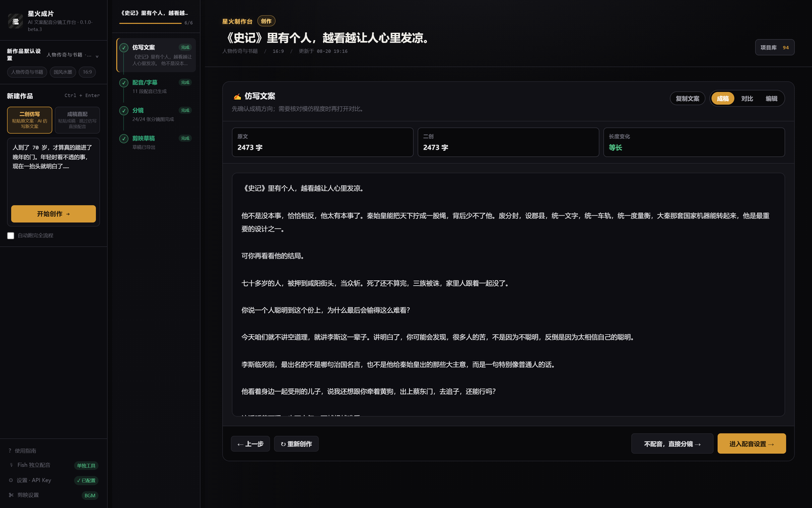Click 不配音，直接分镜 button
812x508 pixels.
(672, 444)
